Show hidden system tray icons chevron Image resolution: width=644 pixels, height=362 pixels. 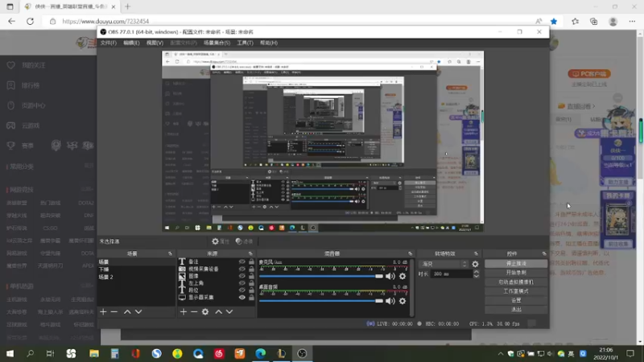(x=500, y=354)
